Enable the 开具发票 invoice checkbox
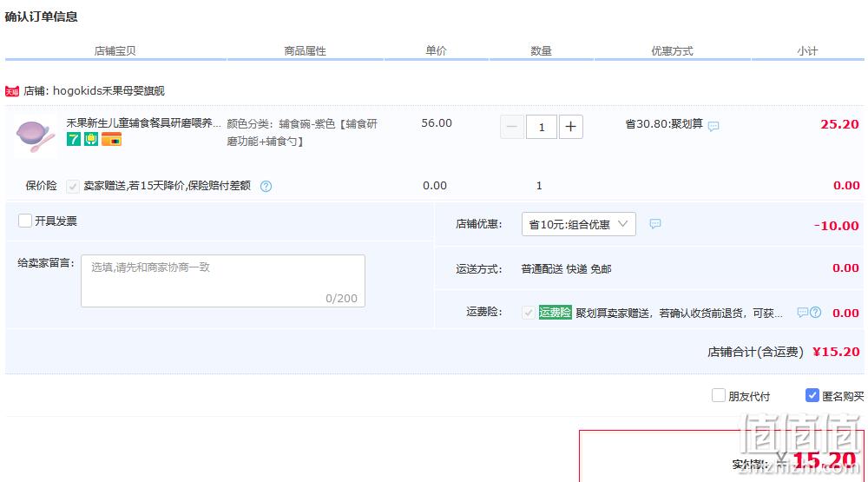This screenshot has width=868, height=482. pyautogui.click(x=25, y=221)
